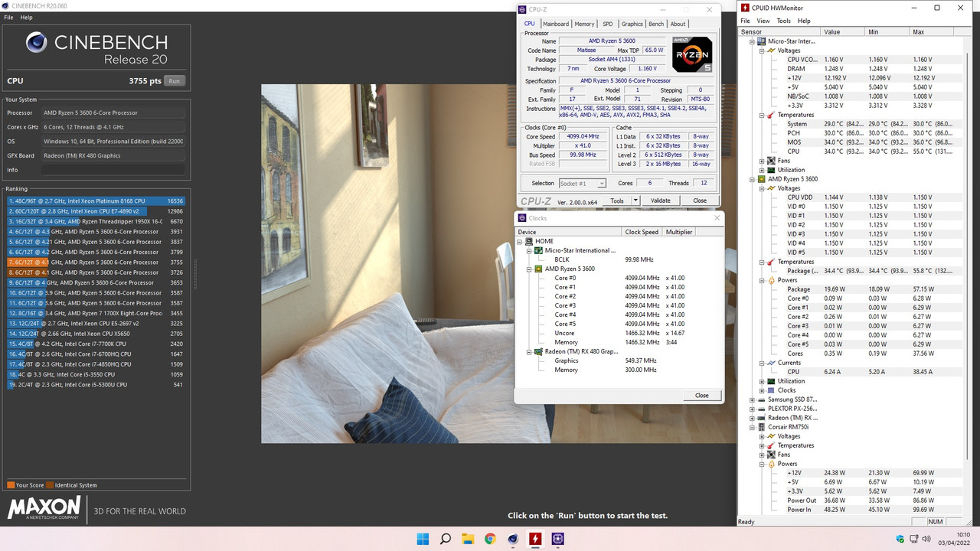Collapse Micro-Star node in HWMonitor

[x=753, y=41]
